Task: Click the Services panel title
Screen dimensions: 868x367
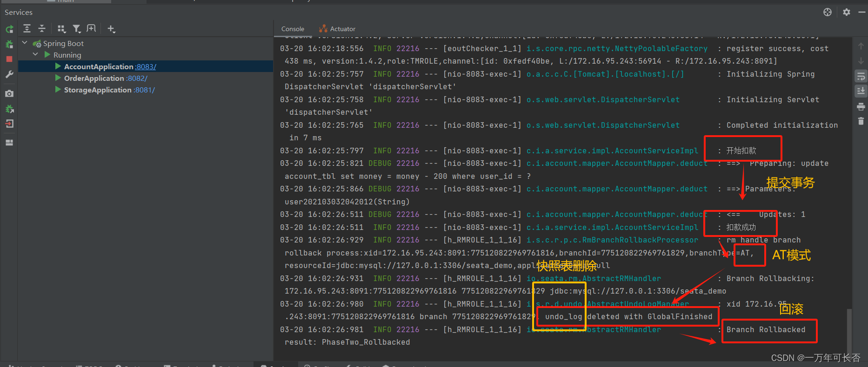Action: (19, 12)
